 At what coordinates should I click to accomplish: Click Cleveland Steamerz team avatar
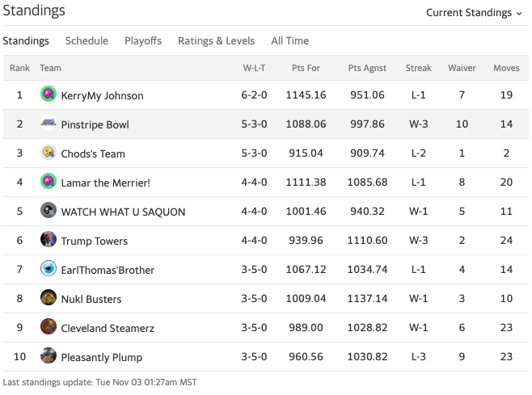tap(49, 327)
